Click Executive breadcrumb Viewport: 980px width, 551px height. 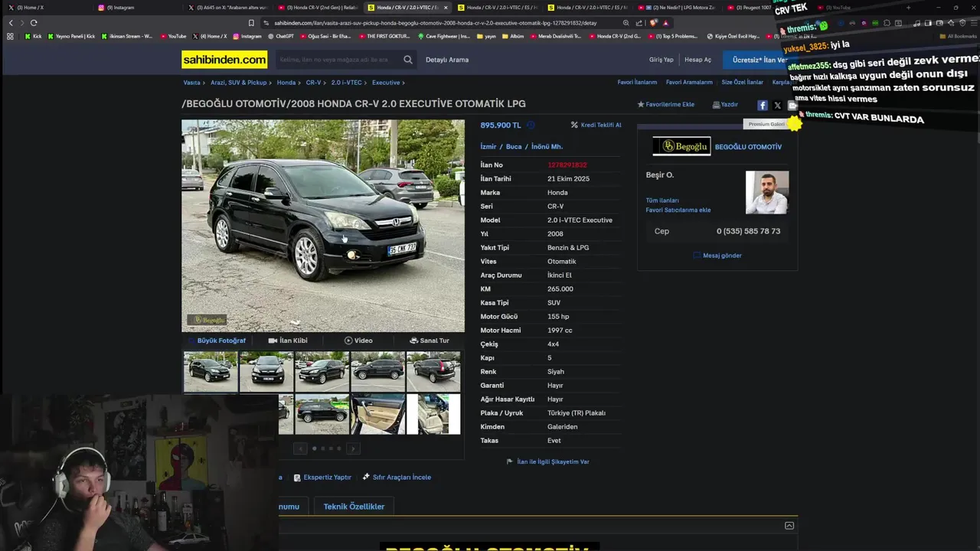pyautogui.click(x=386, y=83)
